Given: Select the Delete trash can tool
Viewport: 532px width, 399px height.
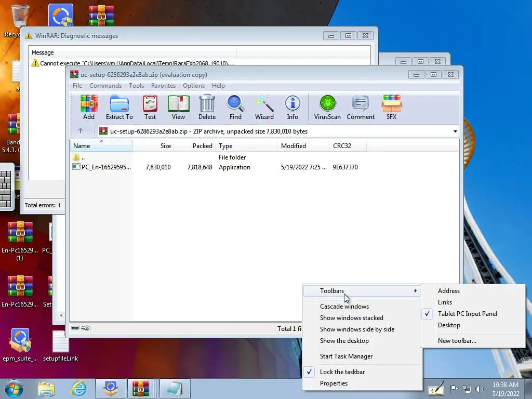Looking at the screenshot, I should 207,107.
